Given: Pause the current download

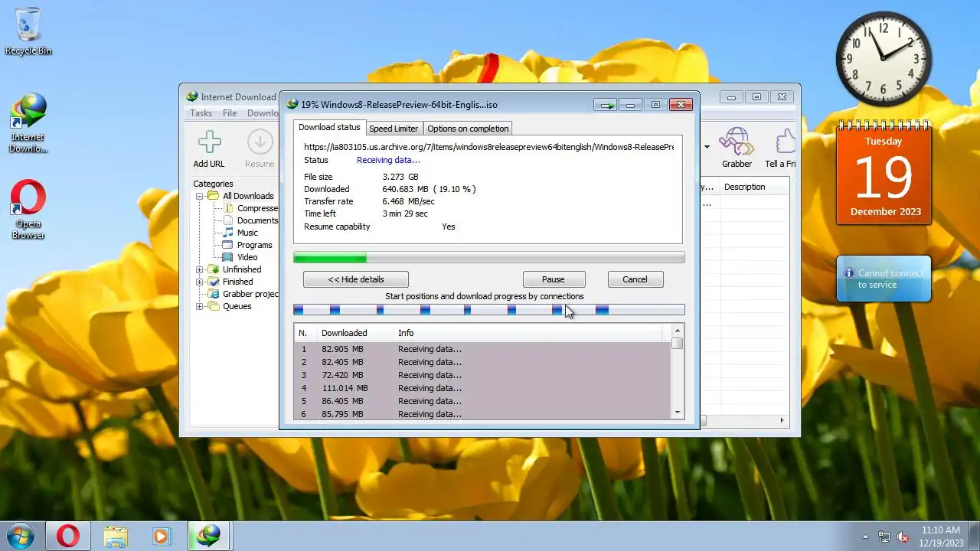Looking at the screenshot, I should pos(554,279).
